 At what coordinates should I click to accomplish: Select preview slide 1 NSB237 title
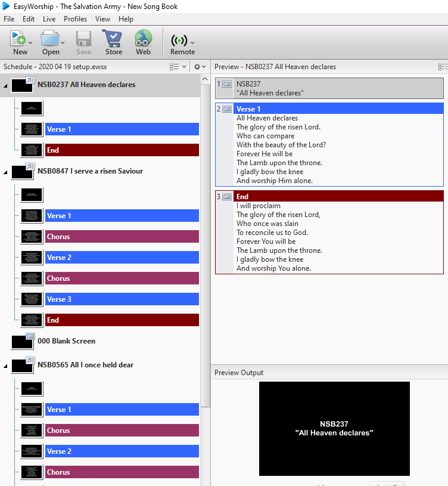[x=329, y=88]
